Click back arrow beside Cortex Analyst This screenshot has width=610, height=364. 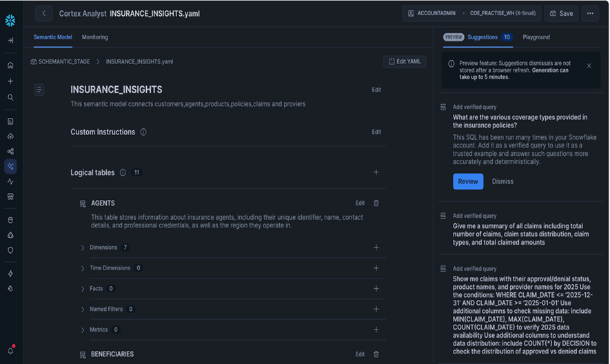[44, 13]
